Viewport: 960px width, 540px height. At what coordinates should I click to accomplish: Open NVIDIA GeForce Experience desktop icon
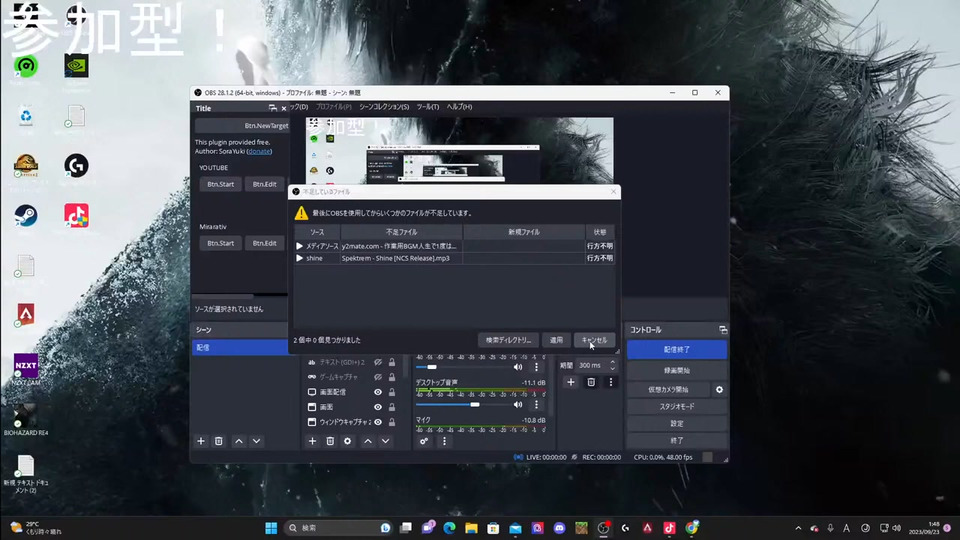(x=77, y=66)
